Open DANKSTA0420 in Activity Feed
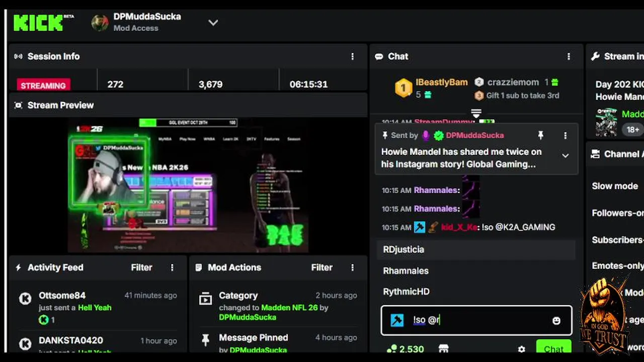This screenshot has height=362, width=644. (x=71, y=340)
